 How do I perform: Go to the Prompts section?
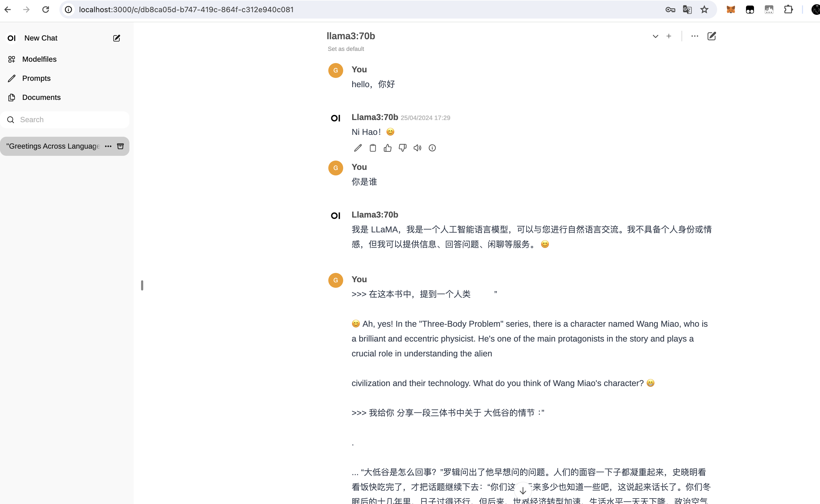pyautogui.click(x=36, y=78)
